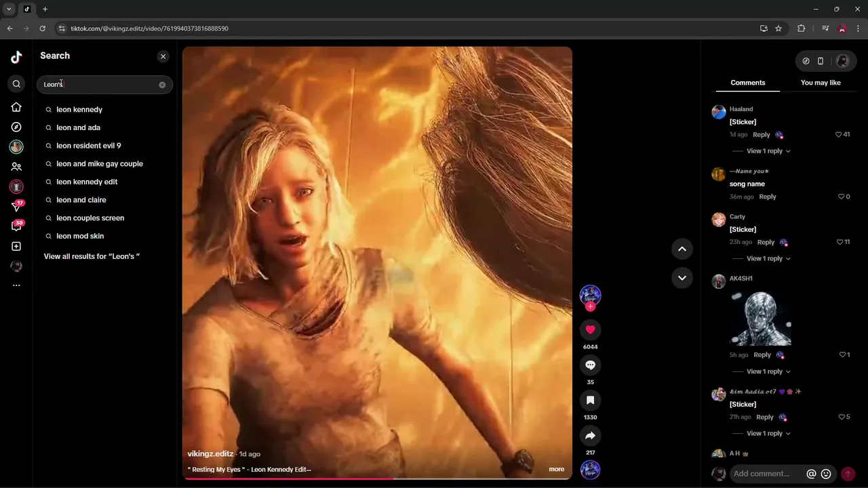The height and width of the screenshot is (488, 868).
Task: Open the spinning sound disc icon
Action: (590, 470)
